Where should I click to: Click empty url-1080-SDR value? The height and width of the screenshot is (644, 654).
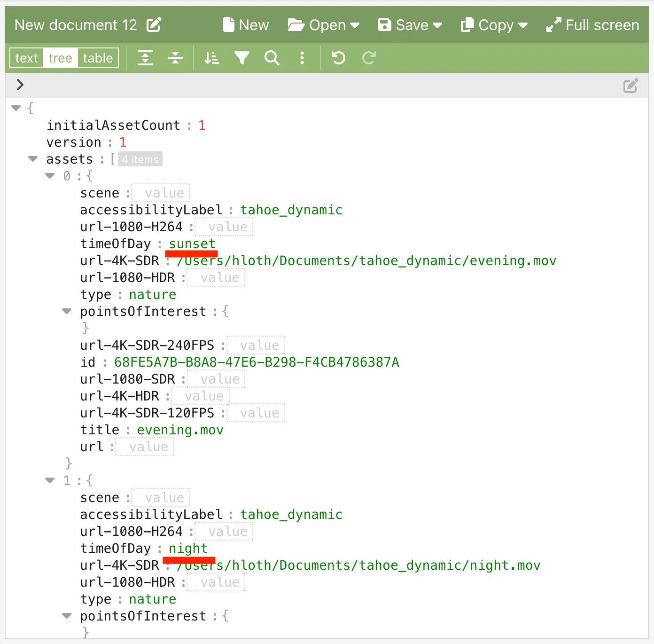(216, 379)
